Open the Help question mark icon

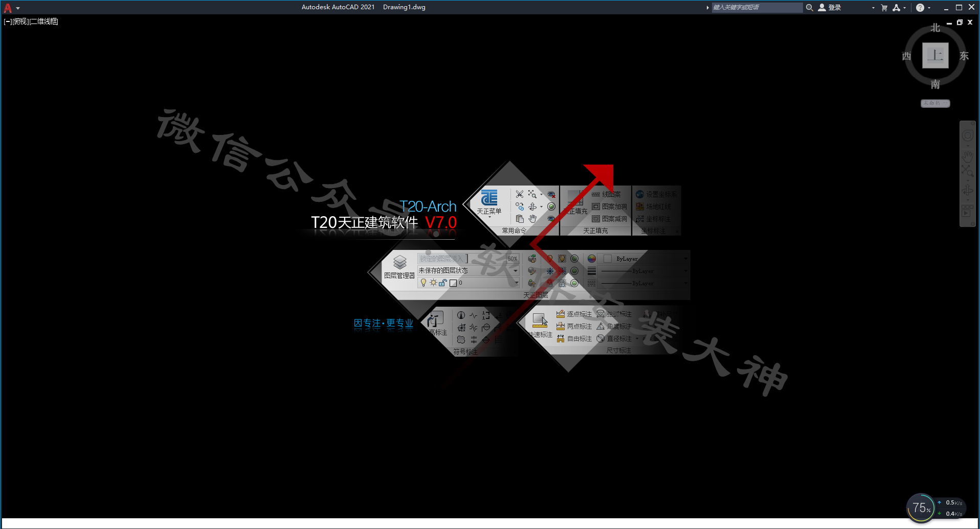(920, 8)
